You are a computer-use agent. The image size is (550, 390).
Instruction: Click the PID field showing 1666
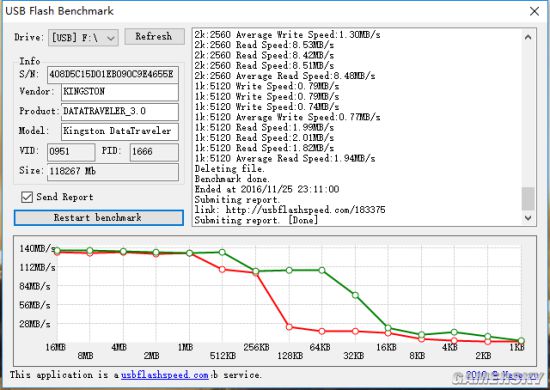(154, 152)
